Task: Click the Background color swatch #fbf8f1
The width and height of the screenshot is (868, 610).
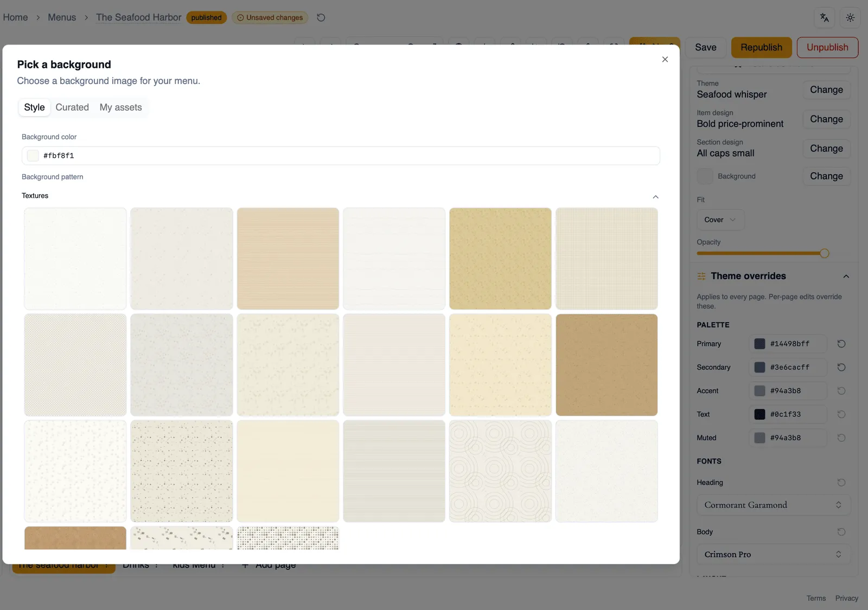Action: [x=33, y=156]
